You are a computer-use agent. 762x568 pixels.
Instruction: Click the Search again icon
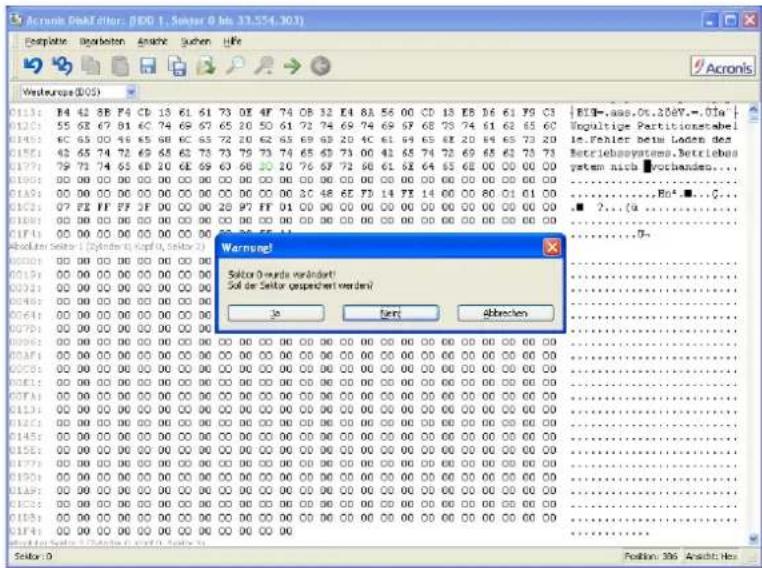[263, 66]
